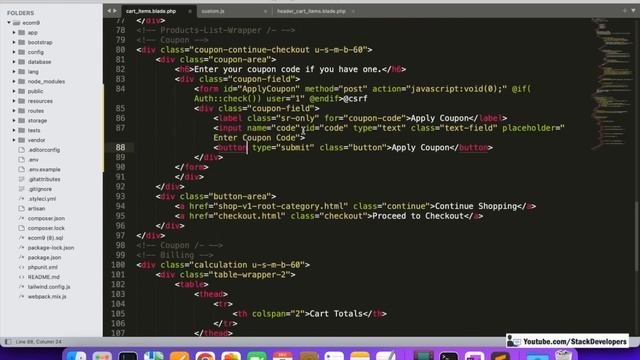Open the .styleci.yml file
The image size is (640, 360).
tap(42, 199)
